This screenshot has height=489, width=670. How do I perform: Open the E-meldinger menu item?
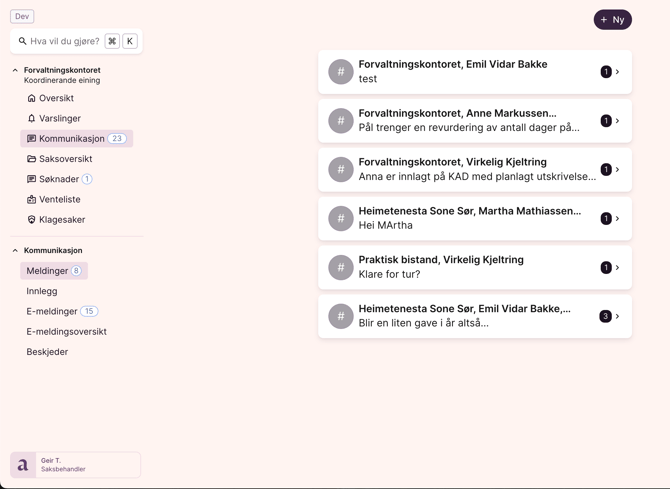[52, 311]
